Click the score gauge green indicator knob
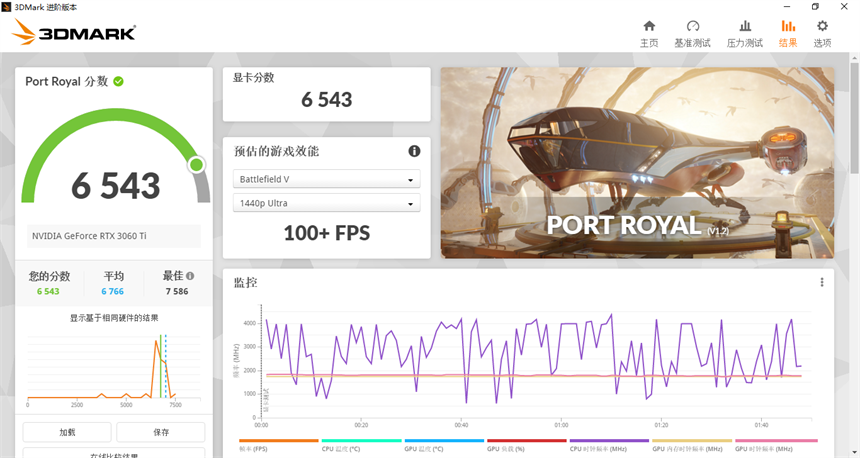The height and width of the screenshot is (458, 860). point(196,165)
